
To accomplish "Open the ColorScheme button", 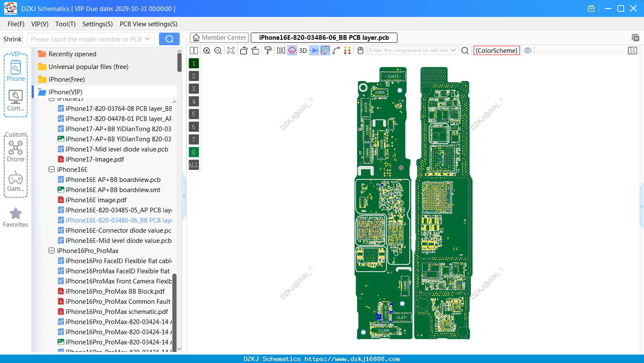I will [496, 50].
